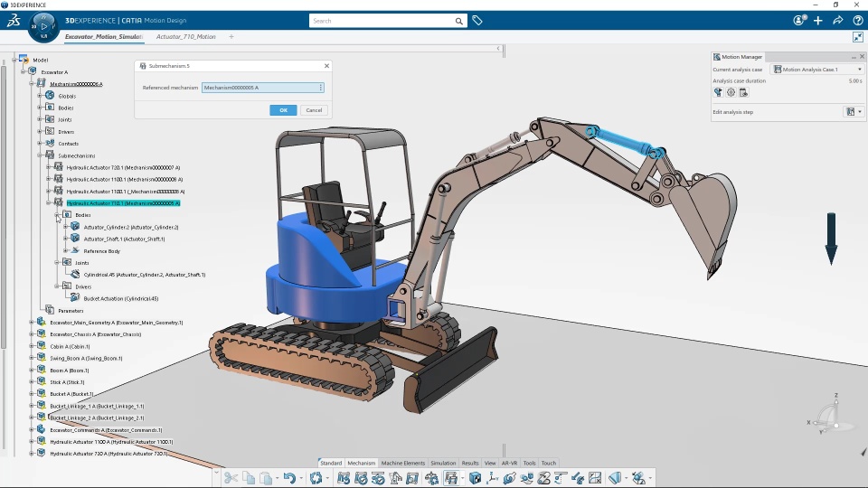This screenshot has height=488, width=868.
Task: Open the Edit analysis step dropdown arrow
Action: click(x=860, y=112)
